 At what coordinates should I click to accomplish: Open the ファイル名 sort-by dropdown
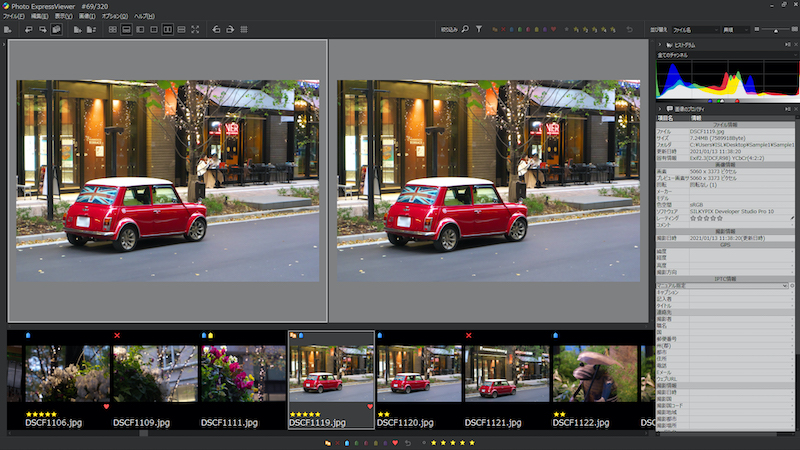click(695, 30)
